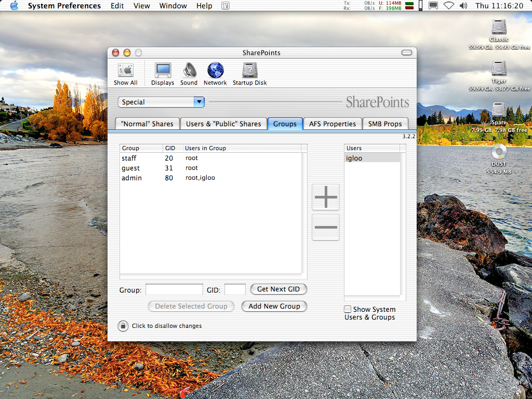Open the Special pop-up menu

point(161,102)
